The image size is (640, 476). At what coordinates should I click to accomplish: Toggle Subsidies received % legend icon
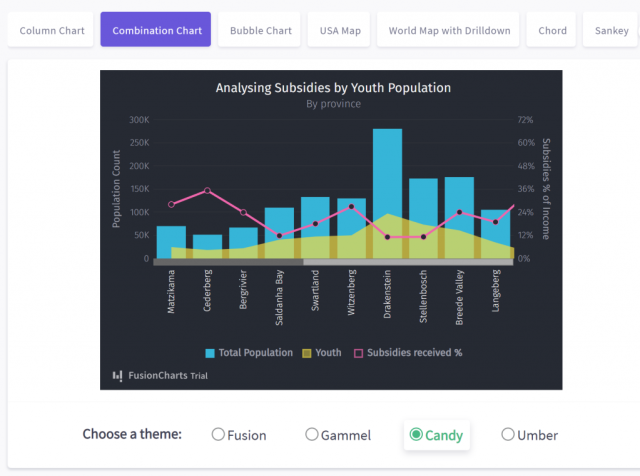click(x=360, y=353)
